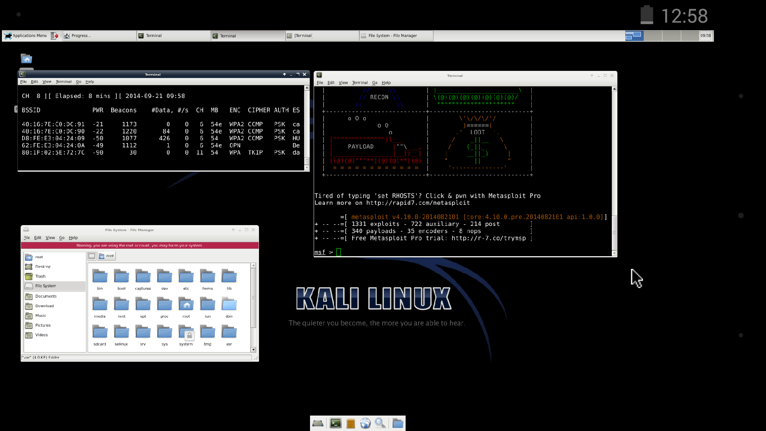Open Documents in the File Manager sidebar
Image resolution: width=766 pixels, height=431 pixels.
point(54,296)
